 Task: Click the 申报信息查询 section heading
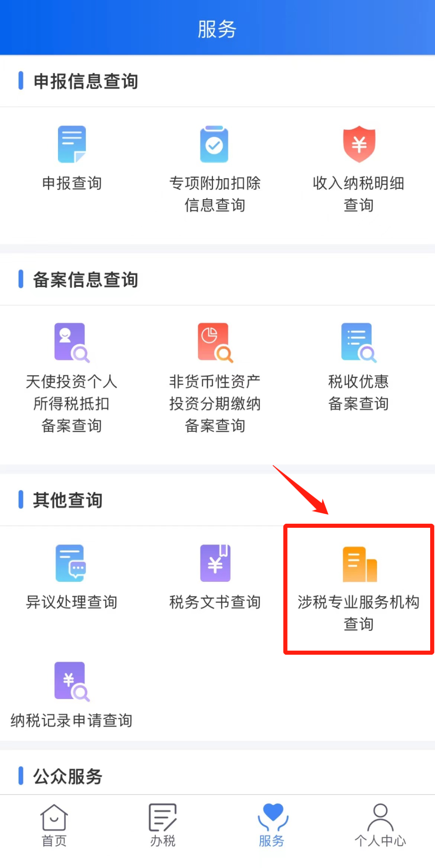point(86,81)
